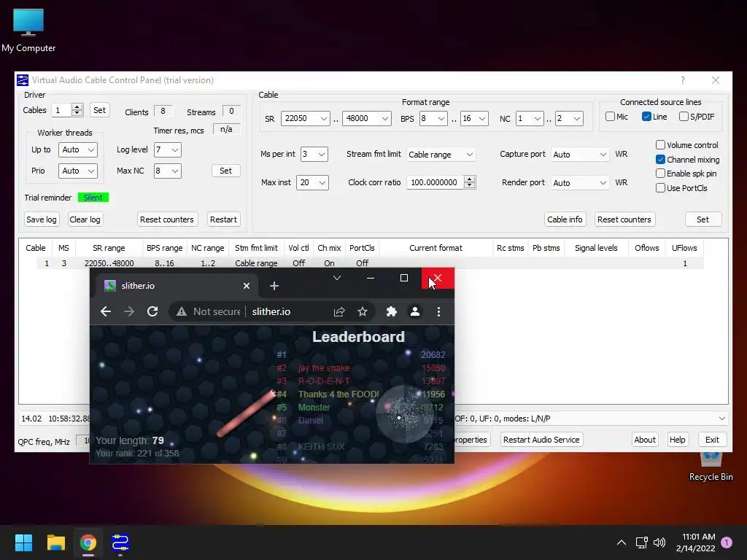This screenshot has width=747, height=560.
Task: Go forward in the Chrome browser
Action: (x=128, y=311)
